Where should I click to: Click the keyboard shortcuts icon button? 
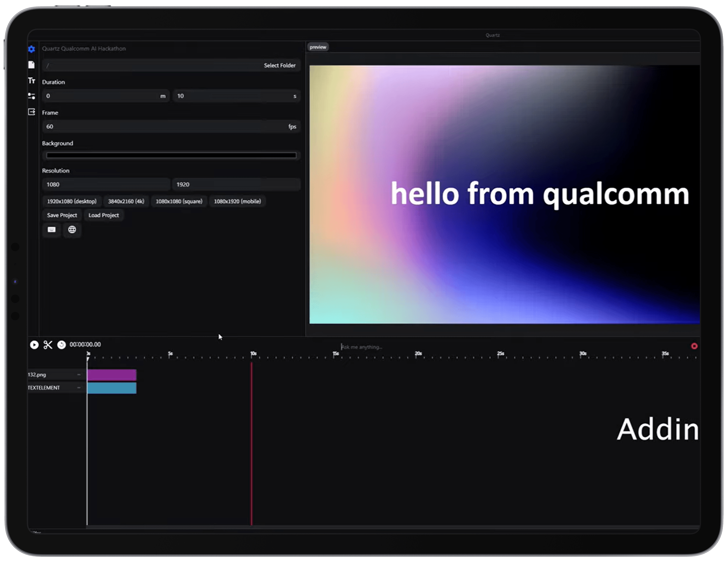tap(52, 230)
